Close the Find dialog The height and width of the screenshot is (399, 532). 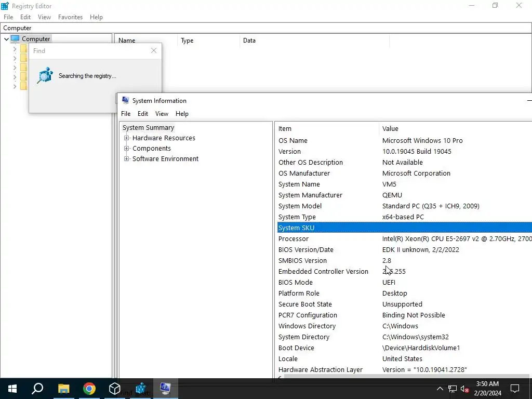pos(154,50)
